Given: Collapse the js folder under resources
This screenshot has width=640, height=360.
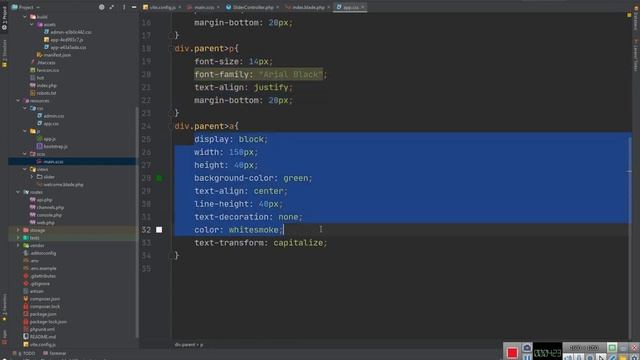Looking at the screenshot, I should click(25, 131).
